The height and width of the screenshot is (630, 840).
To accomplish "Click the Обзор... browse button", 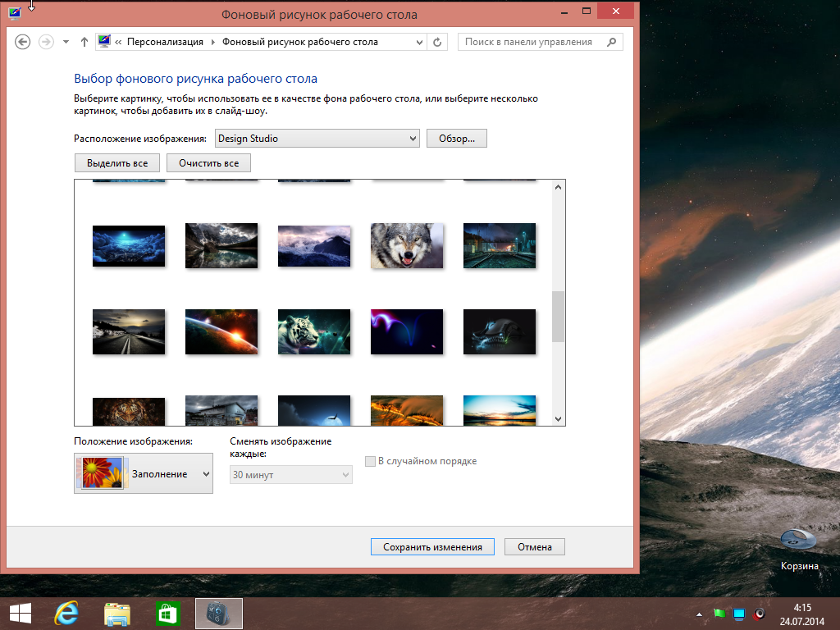I will (x=456, y=138).
